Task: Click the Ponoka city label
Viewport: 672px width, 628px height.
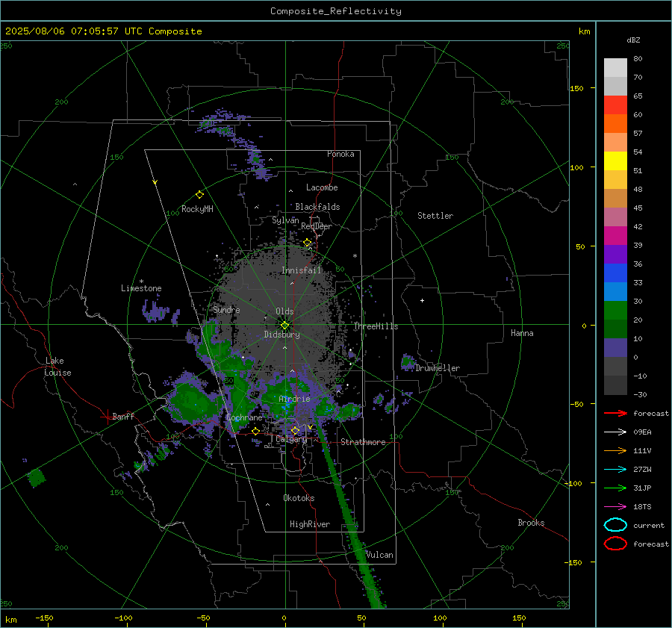Action: [x=340, y=154]
